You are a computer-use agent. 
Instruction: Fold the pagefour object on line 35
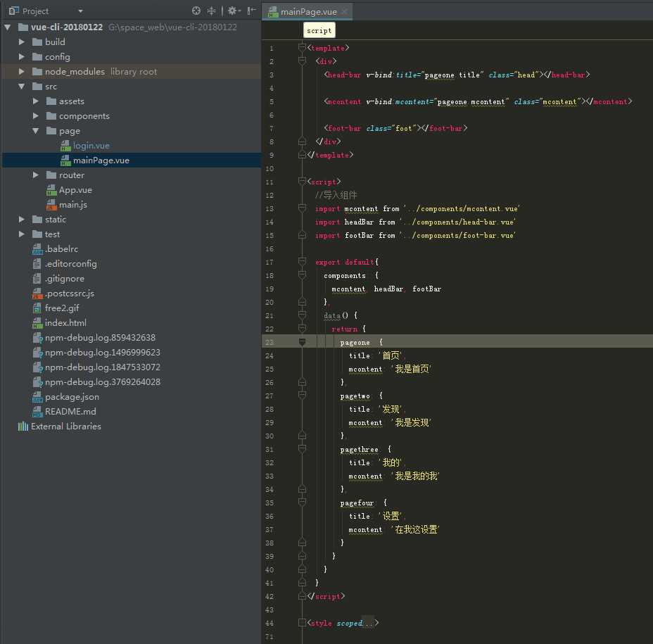[x=303, y=503]
